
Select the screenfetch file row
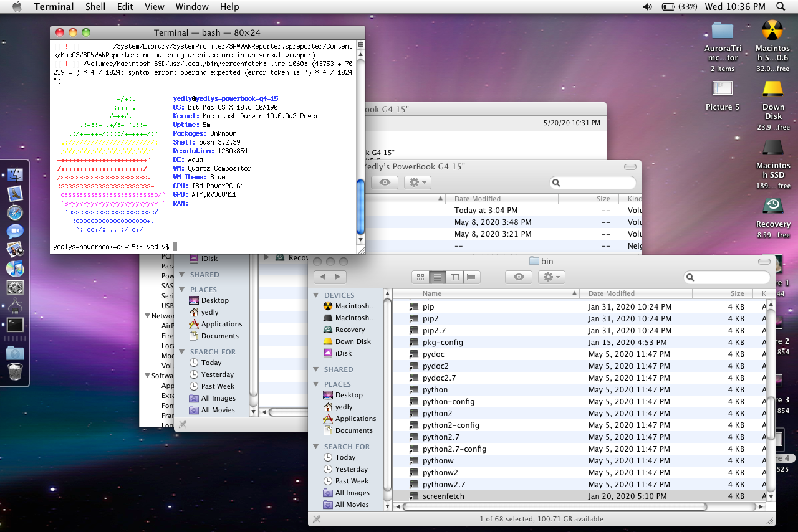pos(579,496)
